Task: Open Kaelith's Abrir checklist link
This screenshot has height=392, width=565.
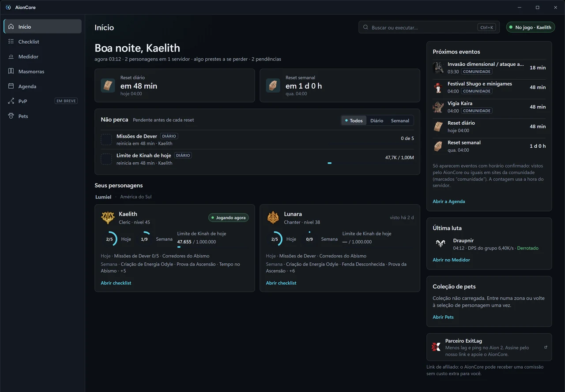Action: [x=116, y=283]
